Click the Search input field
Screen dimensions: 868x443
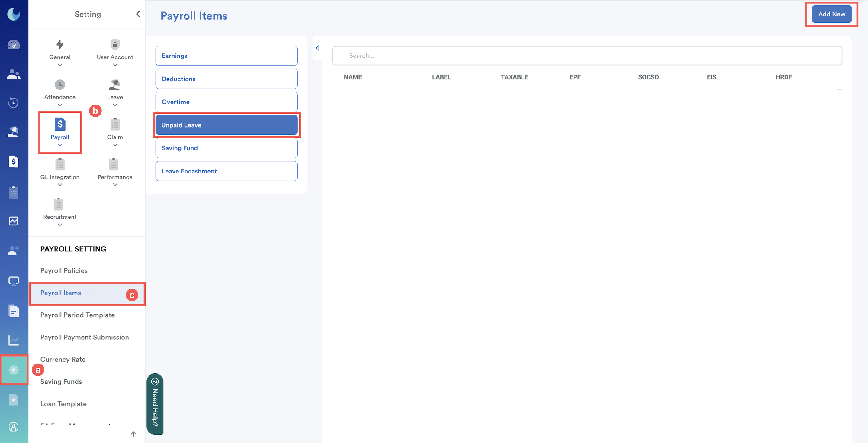click(x=587, y=56)
